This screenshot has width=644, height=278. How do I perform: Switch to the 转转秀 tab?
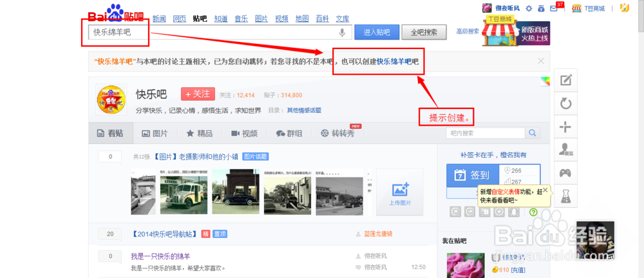(337, 134)
